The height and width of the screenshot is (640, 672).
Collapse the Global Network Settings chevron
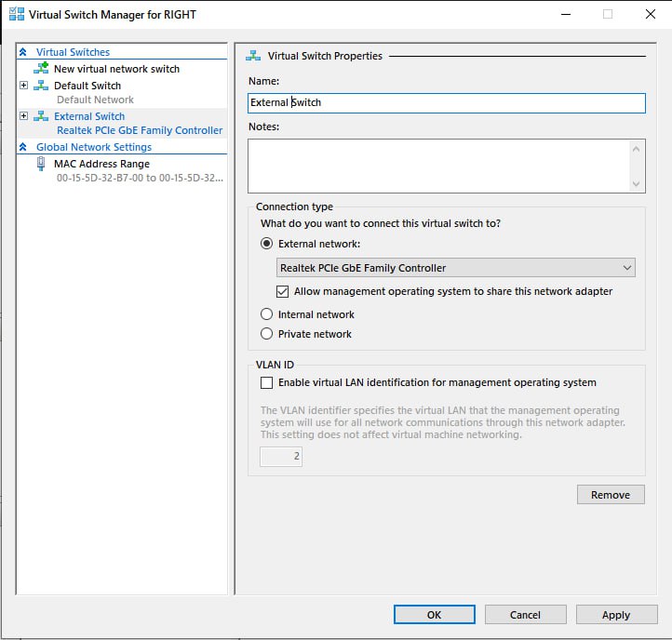click(24, 147)
